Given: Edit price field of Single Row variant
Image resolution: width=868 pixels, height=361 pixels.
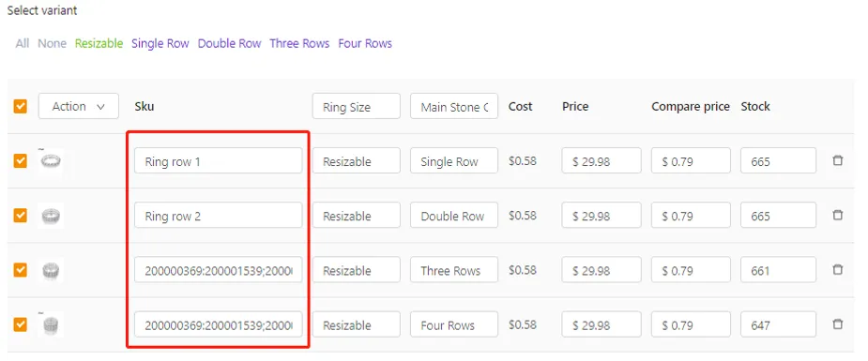Looking at the screenshot, I should click(x=602, y=161).
